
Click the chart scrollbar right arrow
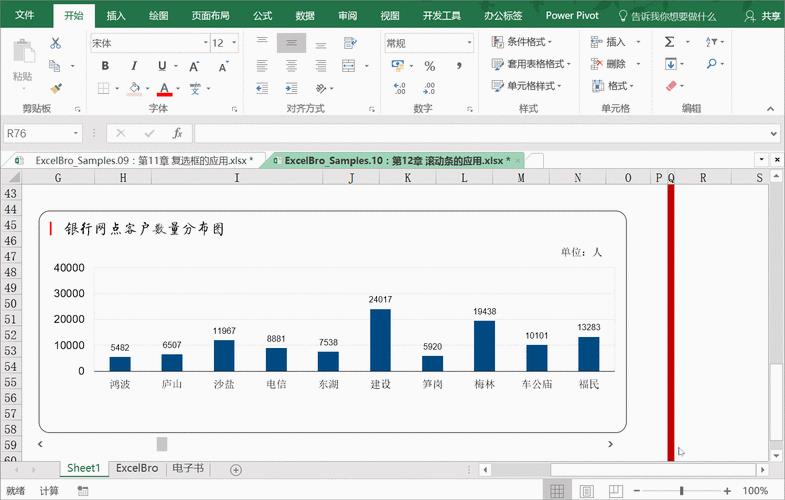tap(610, 444)
